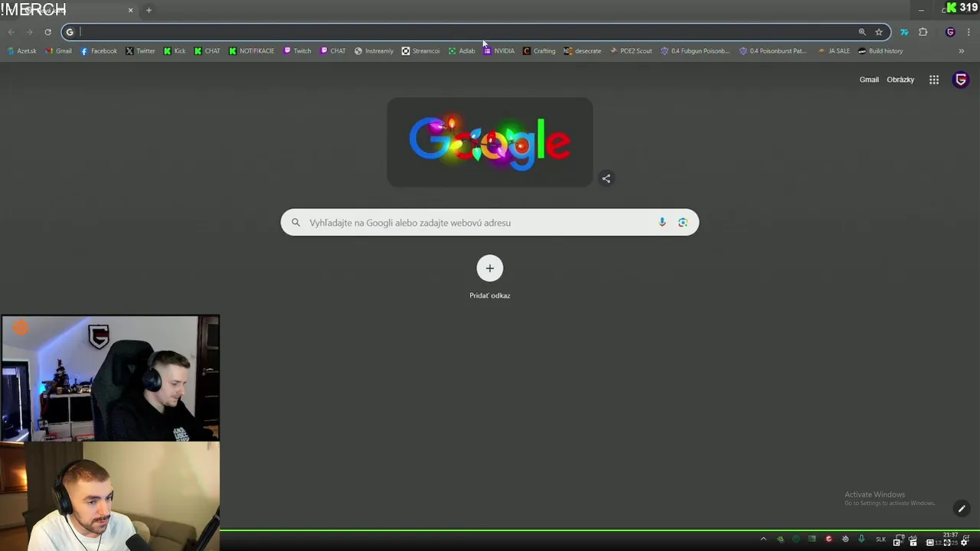Open the Extensions puzzle icon
Viewport: 980px width, 551px height.
click(923, 32)
